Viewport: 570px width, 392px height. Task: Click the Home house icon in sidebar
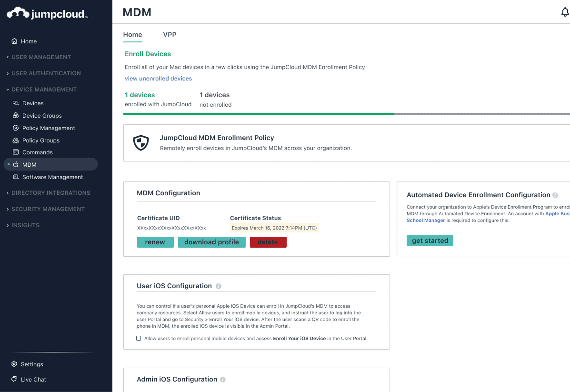point(14,41)
